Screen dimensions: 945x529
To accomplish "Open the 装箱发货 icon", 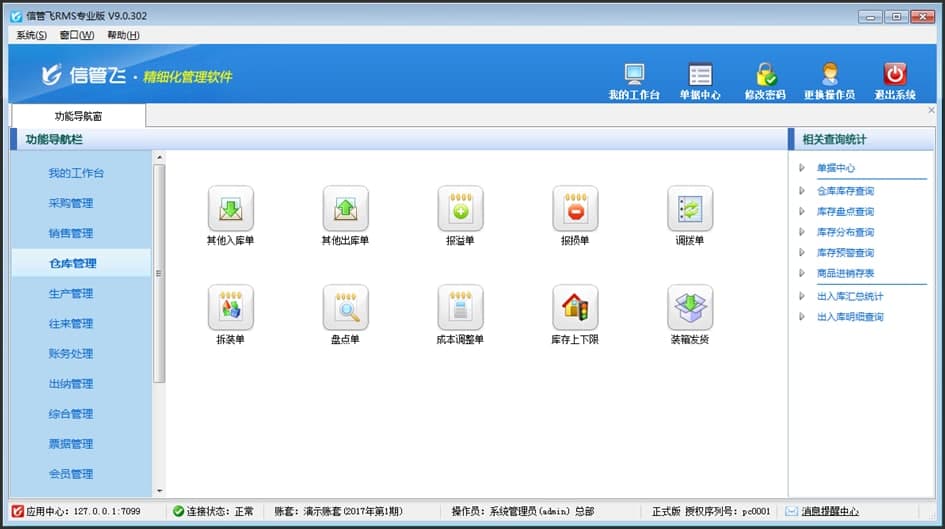I will [x=690, y=307].
